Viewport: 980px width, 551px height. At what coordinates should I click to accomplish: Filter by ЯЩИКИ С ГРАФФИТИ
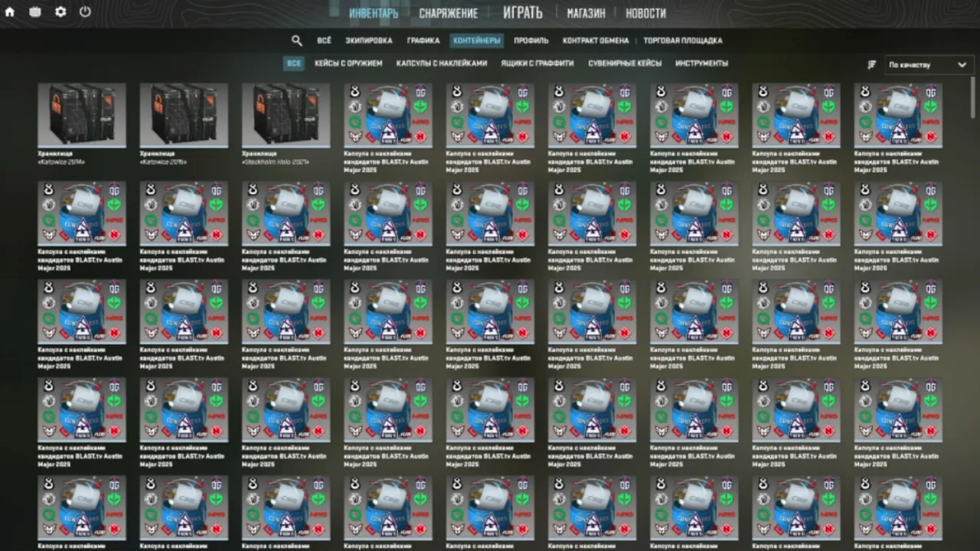click(537, 64)
